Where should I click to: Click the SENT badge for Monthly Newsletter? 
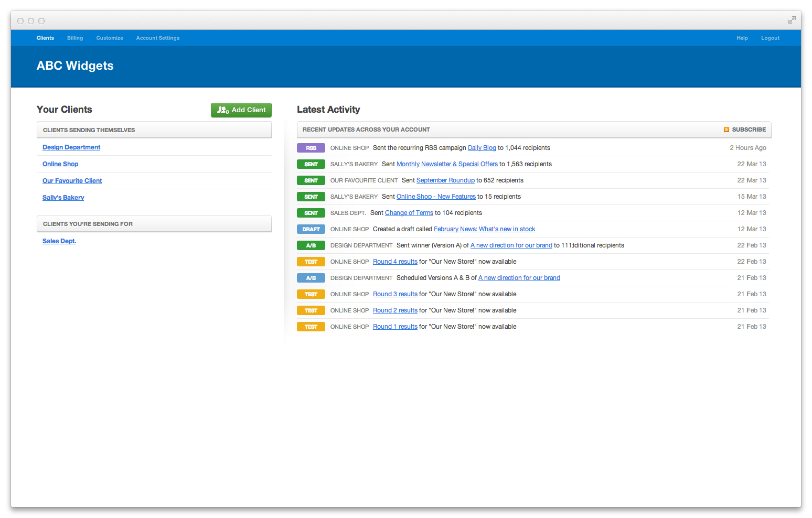(x=311, y=164)
